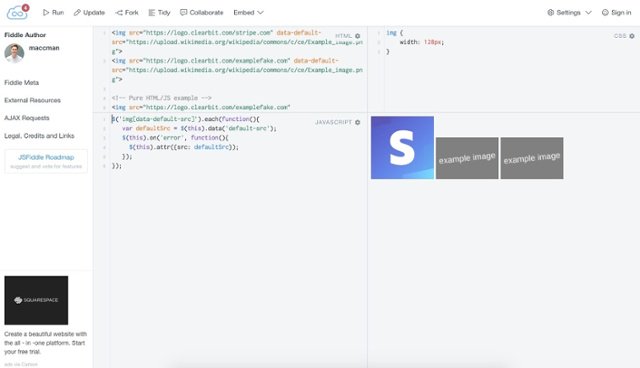
Task: Open HTML panel gear settings
Action: click(358, 36)
